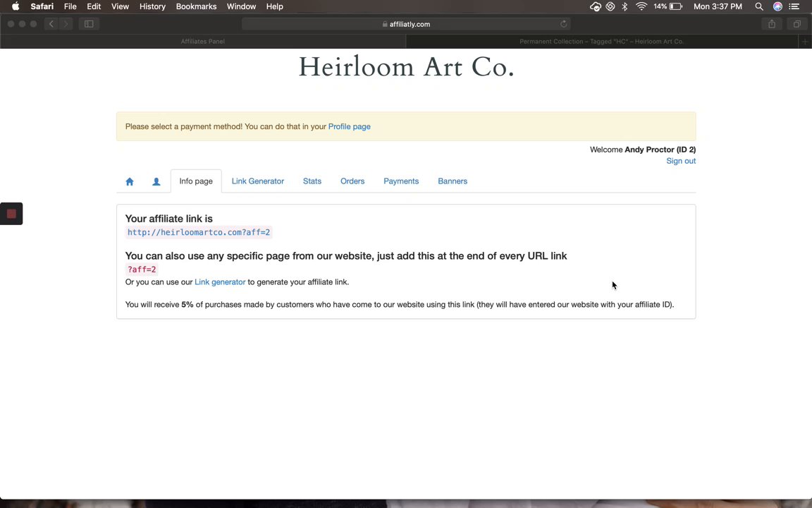Open the home icon tab
The height and width of the screenshot is (508, 812).
pyautogui.click(x=130, y=181)
